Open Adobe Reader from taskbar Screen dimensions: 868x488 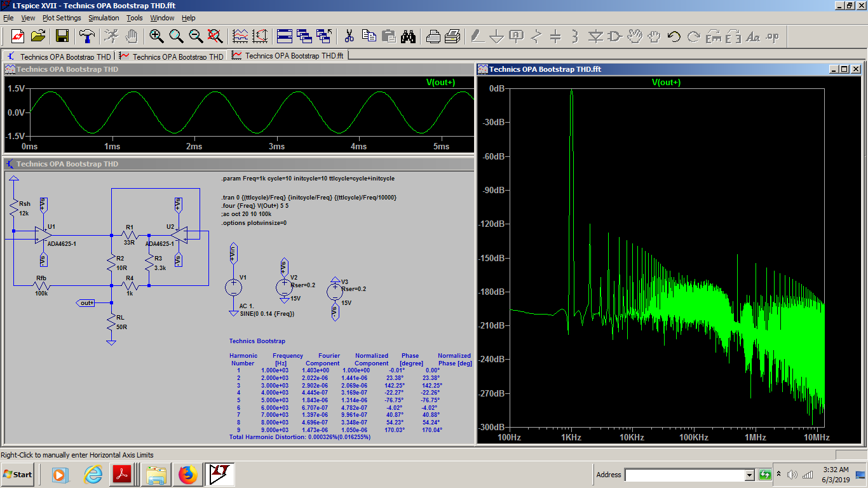[121, 475]
